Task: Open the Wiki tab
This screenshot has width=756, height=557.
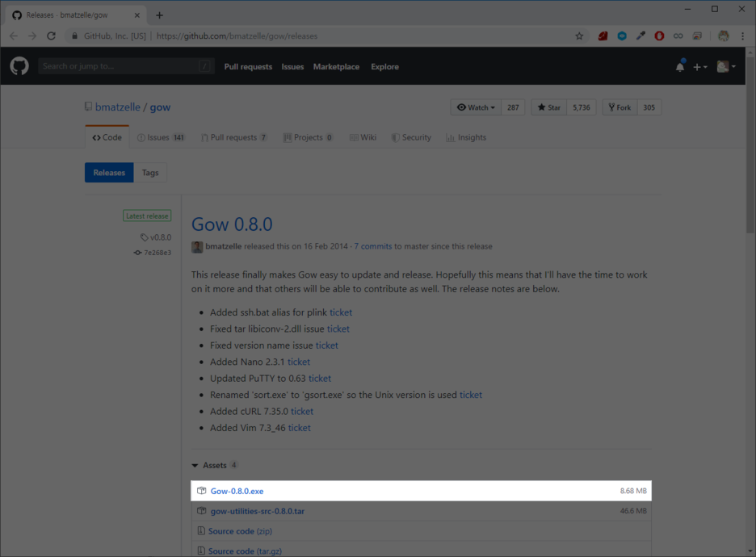Action: pos(363,137)
